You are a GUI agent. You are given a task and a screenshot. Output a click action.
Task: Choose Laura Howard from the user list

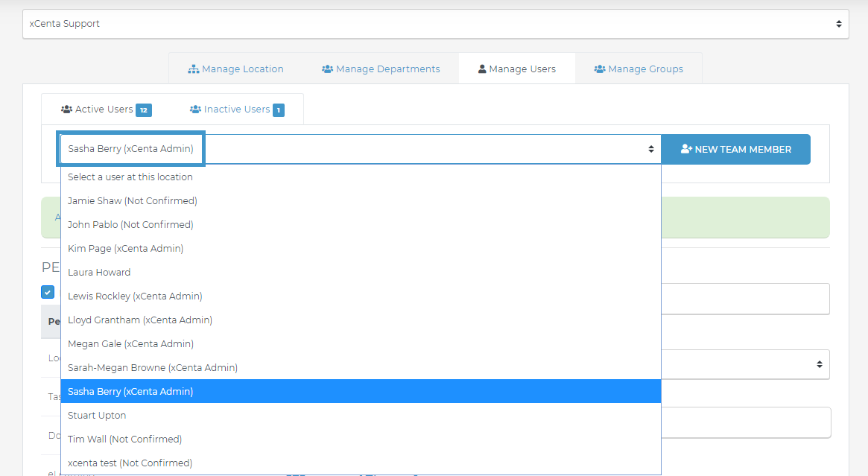point(361,273)
